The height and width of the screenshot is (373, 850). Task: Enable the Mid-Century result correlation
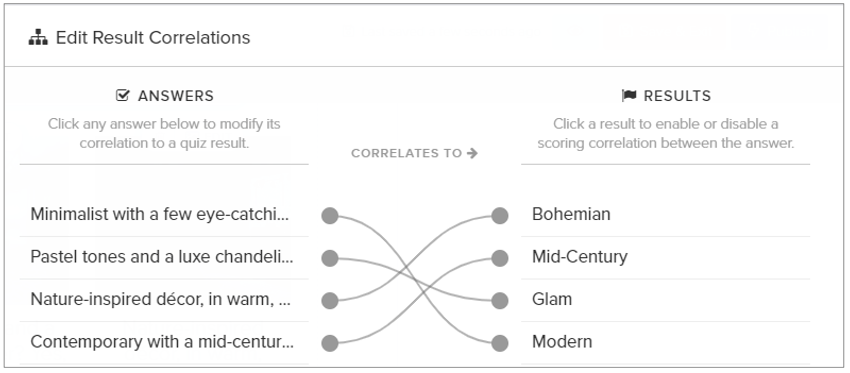pyautogui.click(x=665, y=258)
